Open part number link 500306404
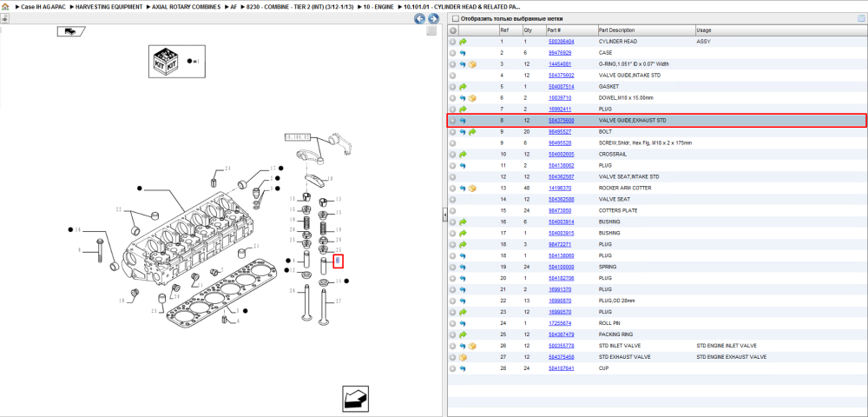868x417 pixels. pyautogui.click(x=562, y=42)
